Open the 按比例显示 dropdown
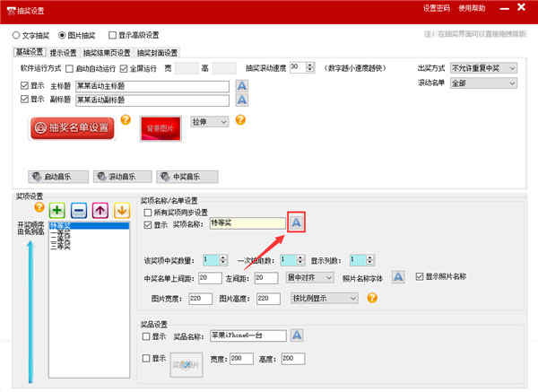Screen dimensions: 538x392 click(325, 298)
